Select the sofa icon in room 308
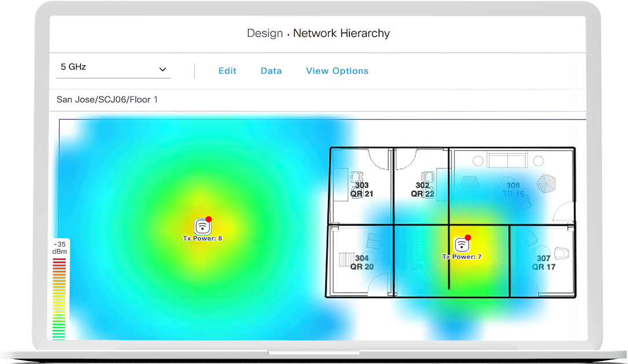This screenshot has height=364, width=628. coord(506,161)
